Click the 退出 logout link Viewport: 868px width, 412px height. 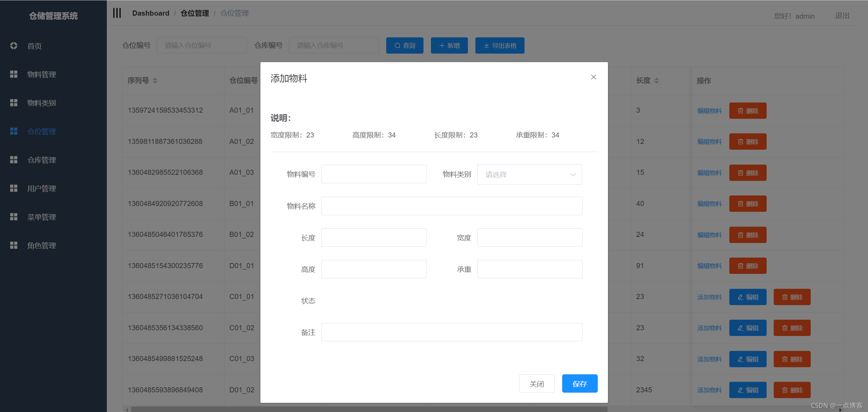pyautogui.click(x=842, y=16)
